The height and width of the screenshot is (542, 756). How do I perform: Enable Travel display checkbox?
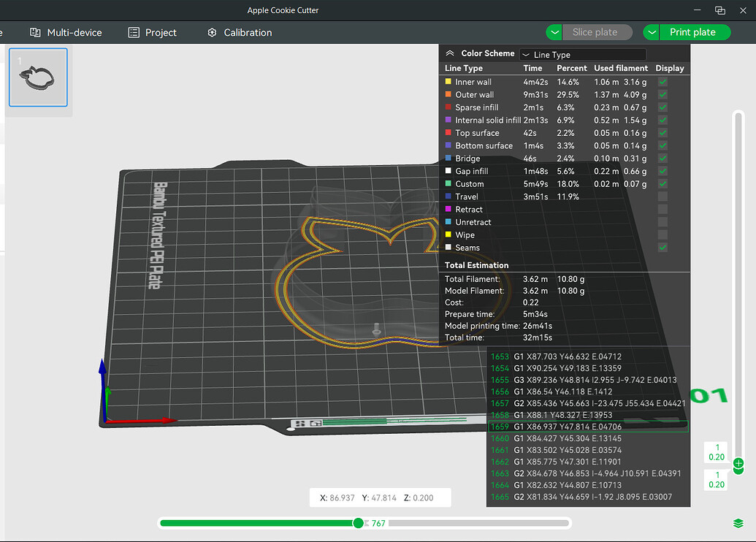[x=663, y=196]
